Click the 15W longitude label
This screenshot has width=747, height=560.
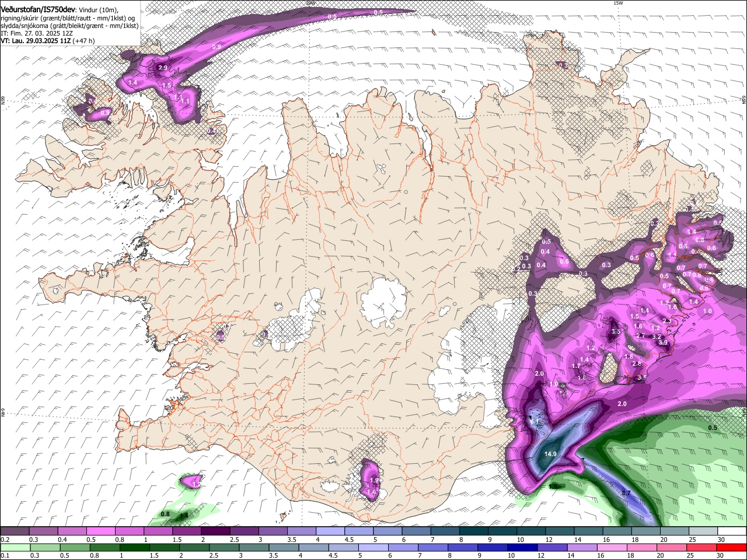tap(619, 3)
